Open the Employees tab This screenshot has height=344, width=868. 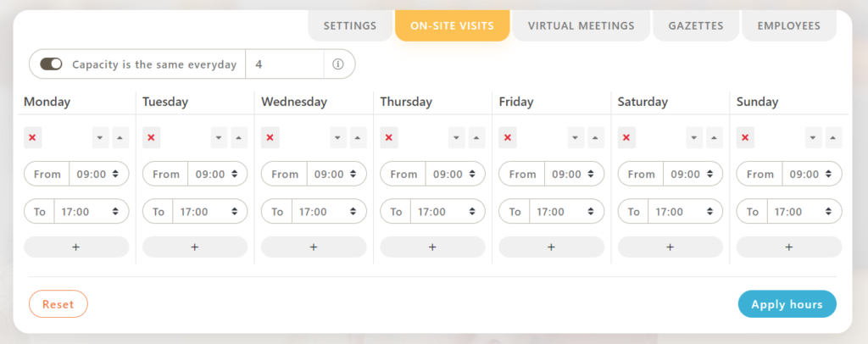point(788,26)
